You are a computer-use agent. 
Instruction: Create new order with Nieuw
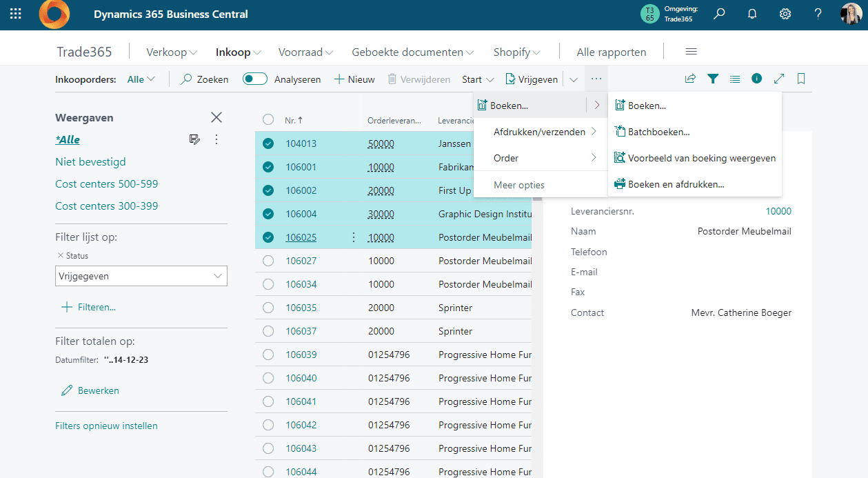pos(354,79)
